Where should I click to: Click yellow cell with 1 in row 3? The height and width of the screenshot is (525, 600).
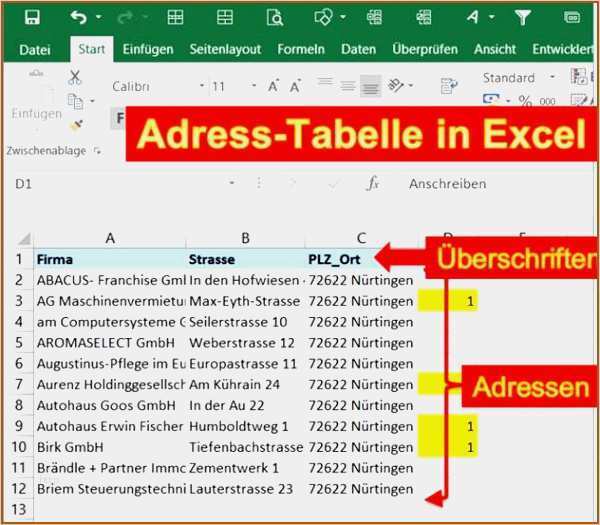(447, 301)
